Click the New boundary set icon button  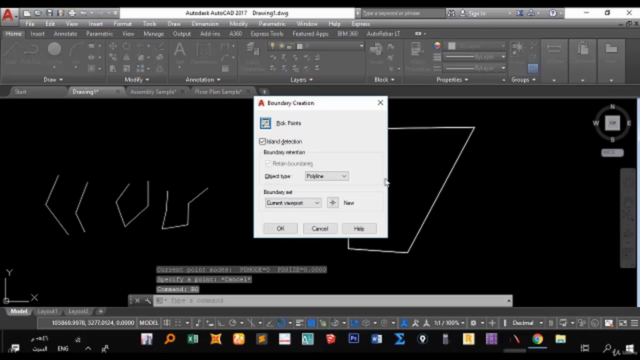point(333,202)
